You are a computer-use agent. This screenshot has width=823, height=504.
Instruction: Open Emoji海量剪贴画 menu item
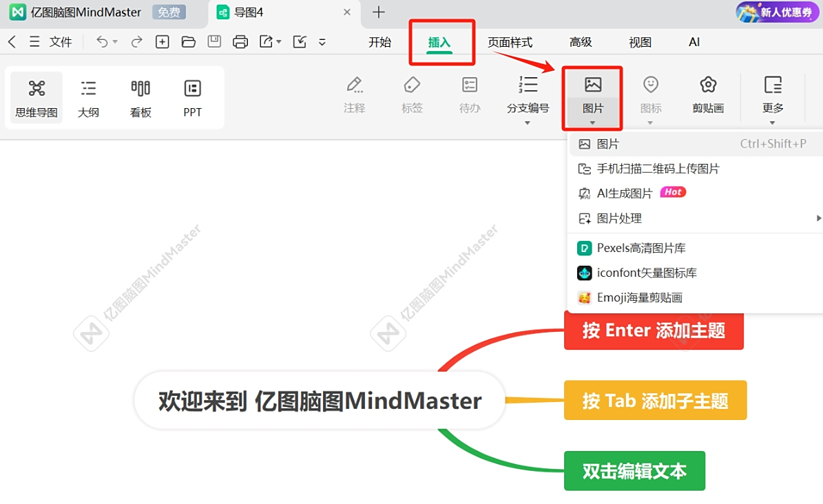(x=696, y=297)
